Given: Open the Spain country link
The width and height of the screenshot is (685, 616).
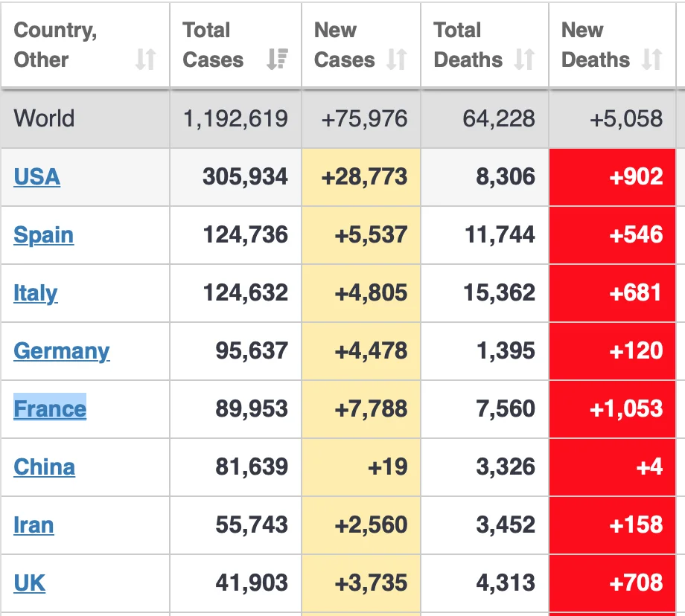Looking at the screenshot, I should 43,235.
